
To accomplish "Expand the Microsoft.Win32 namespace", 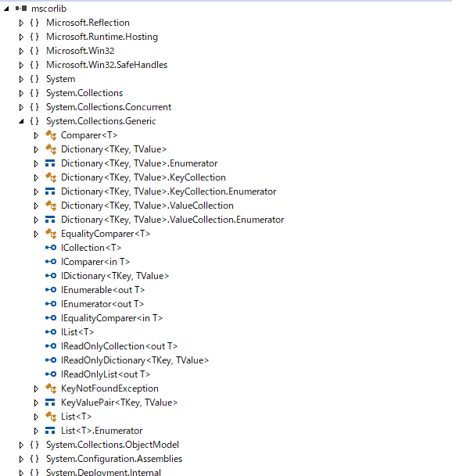I will (21, 51).
